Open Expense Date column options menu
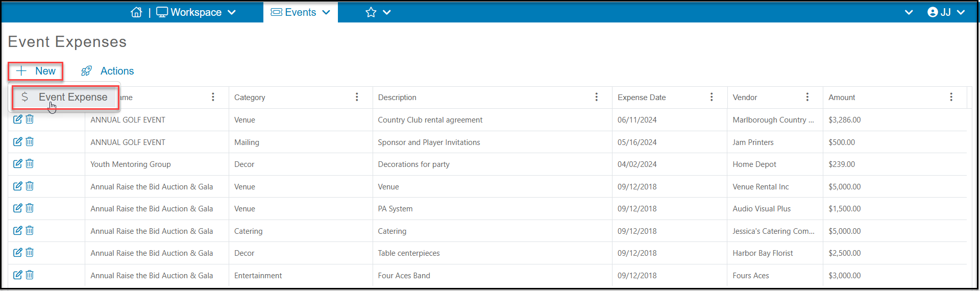980x291 pixels. click(712, 97)
